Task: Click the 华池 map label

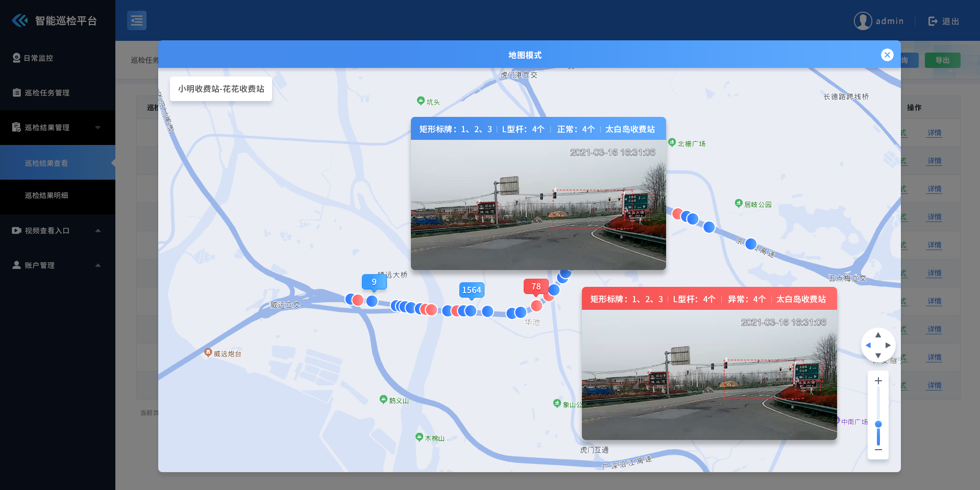Action: pos(532,322)
